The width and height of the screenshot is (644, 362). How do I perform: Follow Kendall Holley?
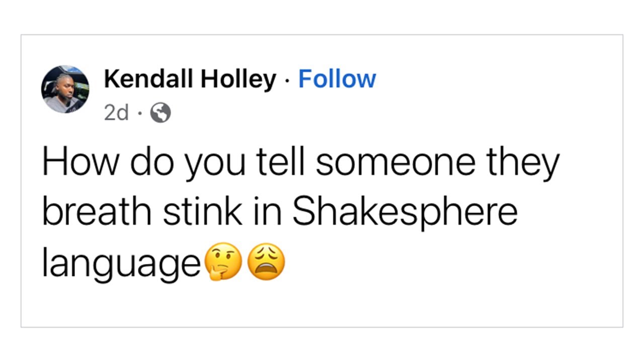click(x=337, y=79)
